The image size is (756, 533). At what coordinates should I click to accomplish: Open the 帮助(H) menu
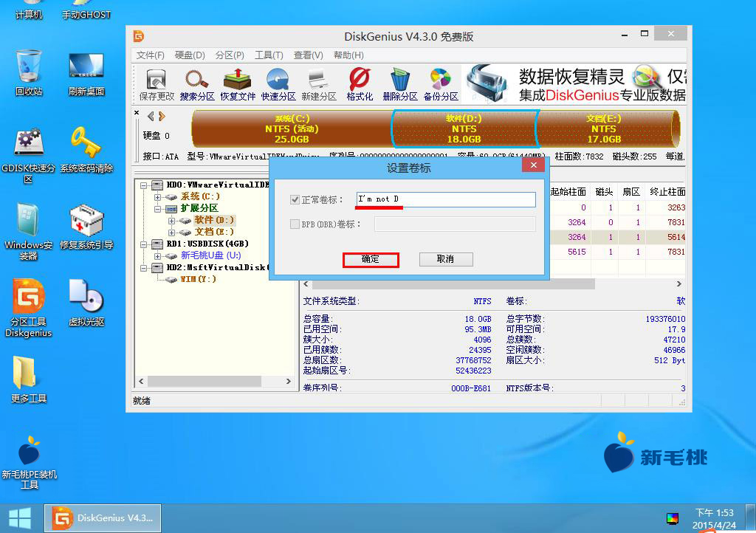coord(348,55)
